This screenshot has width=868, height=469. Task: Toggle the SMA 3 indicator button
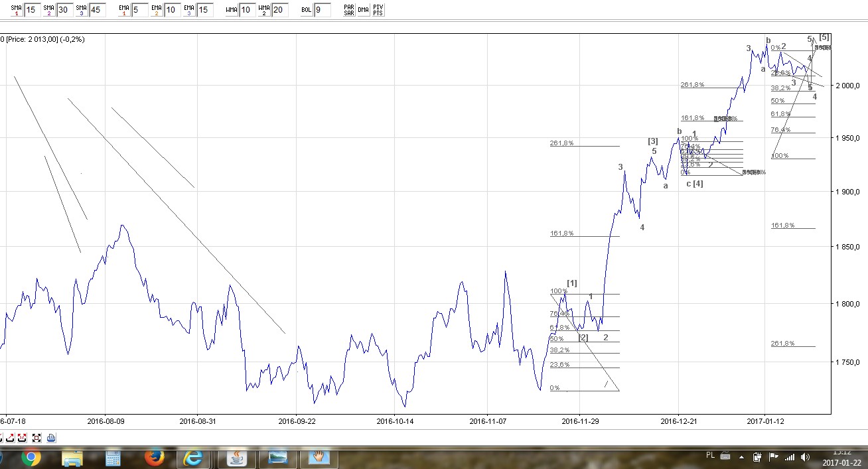point(81,10)
